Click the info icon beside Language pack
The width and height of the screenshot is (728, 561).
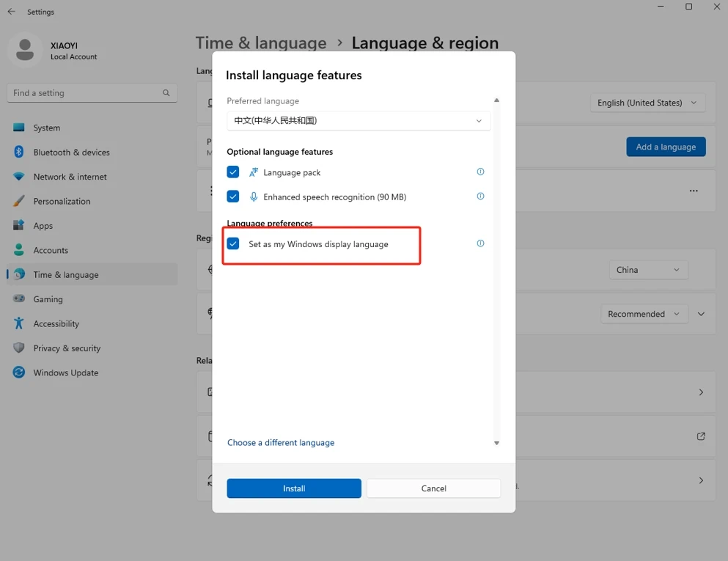(x=480, y=172)
